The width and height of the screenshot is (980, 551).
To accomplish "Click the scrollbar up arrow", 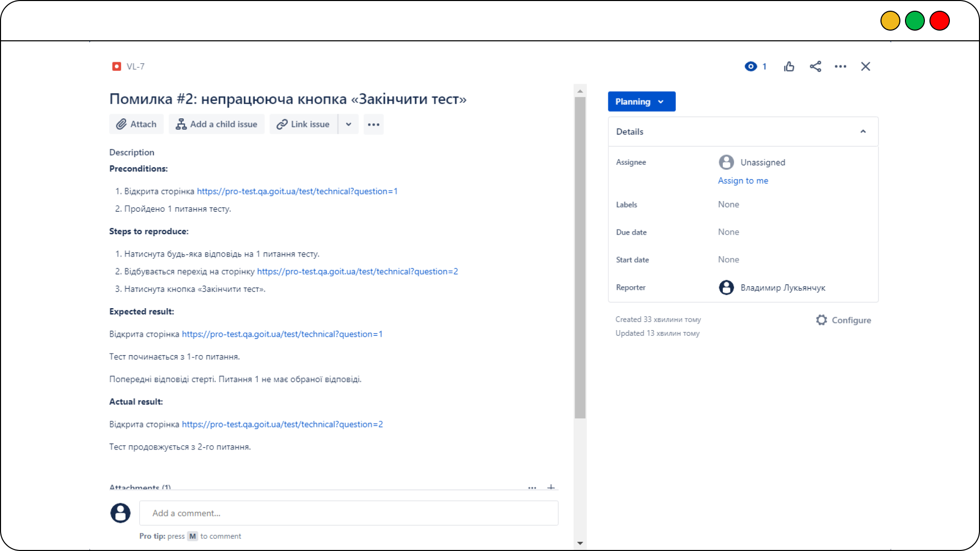I will [x=580, y=91].
